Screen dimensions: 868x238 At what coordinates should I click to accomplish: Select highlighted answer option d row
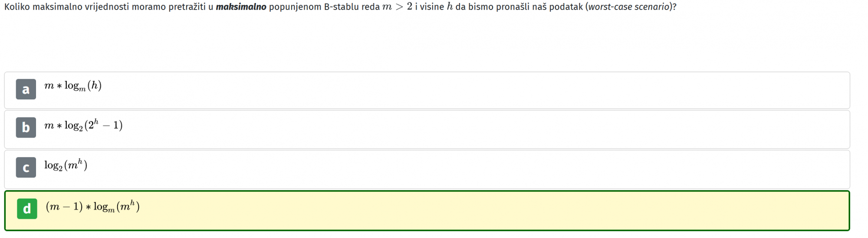(x=427, y=211)
